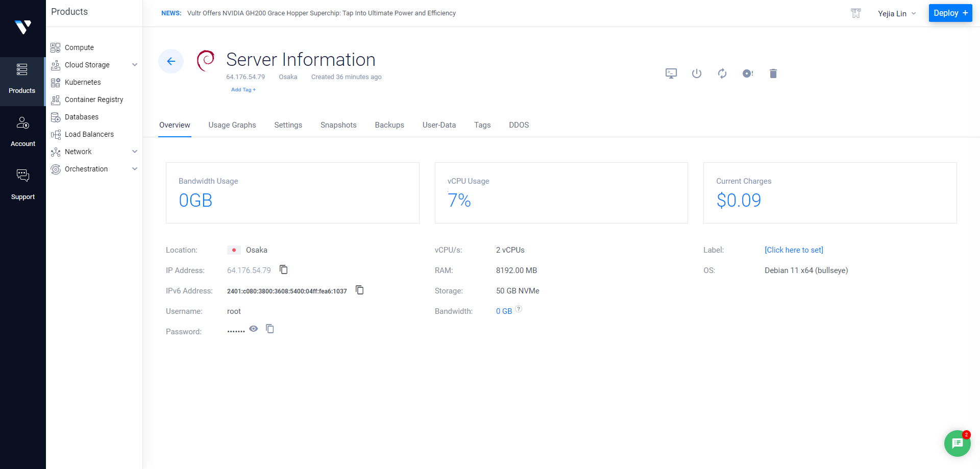Select Databases in the Products menu
This screenshot has width=980, height=469.
point(82,117)
